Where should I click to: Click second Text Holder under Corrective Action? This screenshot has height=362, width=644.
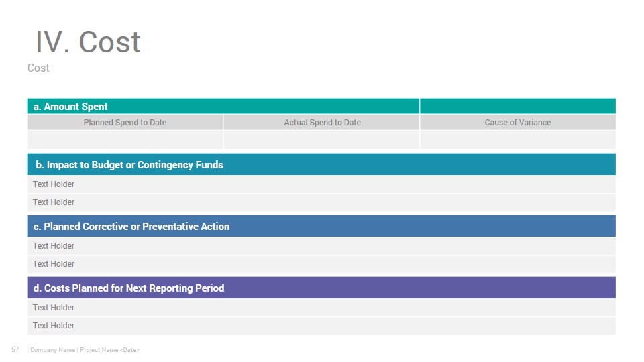(321, 264)
